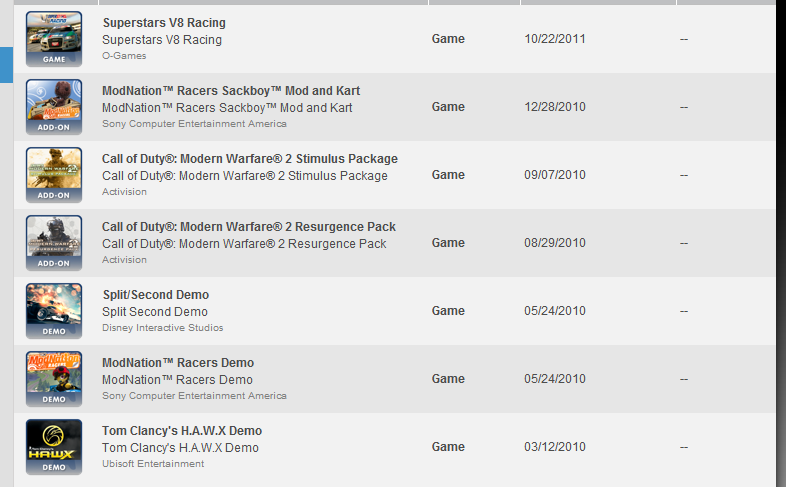Click the ModNation Racers Sackboy add-on icon

[54, 107]
